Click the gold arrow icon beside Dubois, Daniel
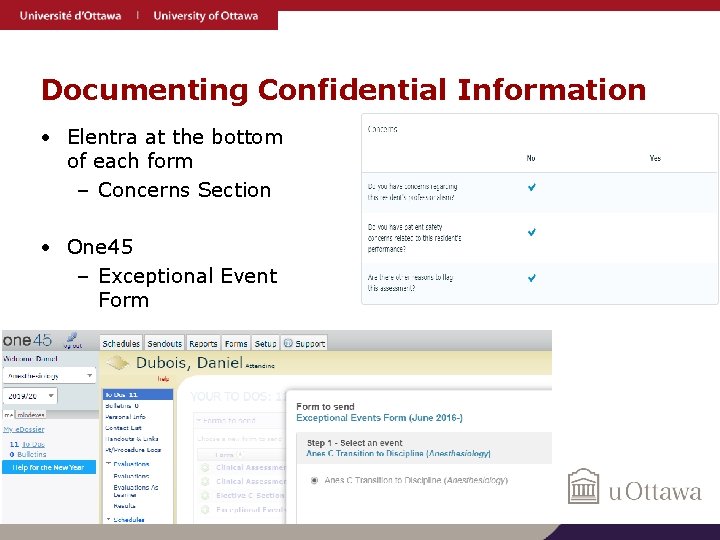Screen dimensions: 720x540 [x=118, y=363]
